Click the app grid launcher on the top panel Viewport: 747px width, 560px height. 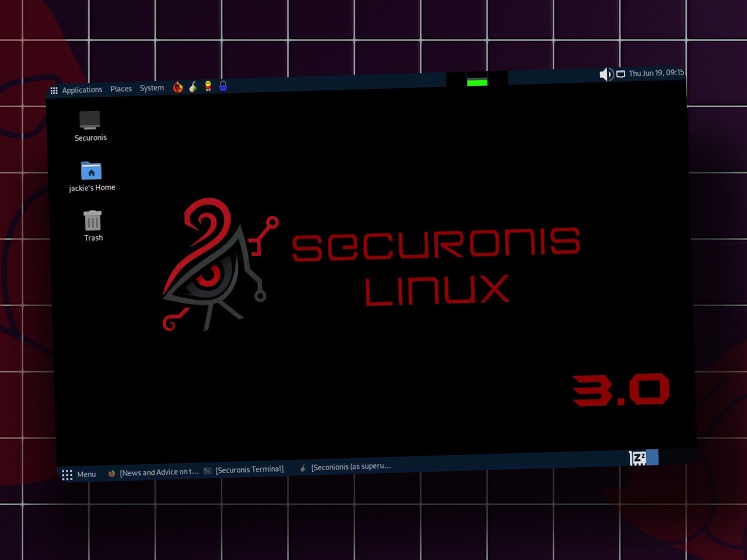(54, 90)
